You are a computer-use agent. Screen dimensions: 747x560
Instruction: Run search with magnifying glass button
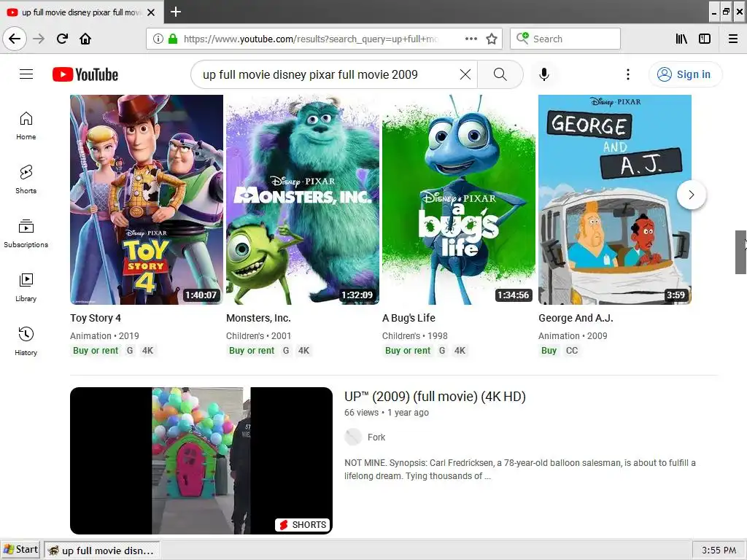pos(500,74)
